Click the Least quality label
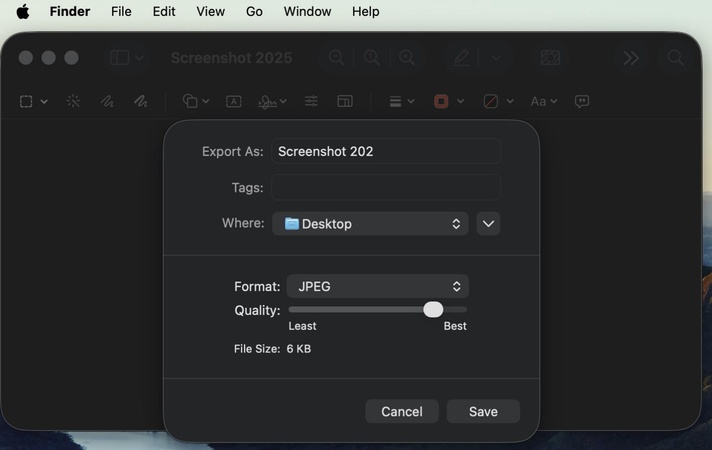Image resolution: width=712 pixels, height=450 pixels. click(x=302, y=326)
